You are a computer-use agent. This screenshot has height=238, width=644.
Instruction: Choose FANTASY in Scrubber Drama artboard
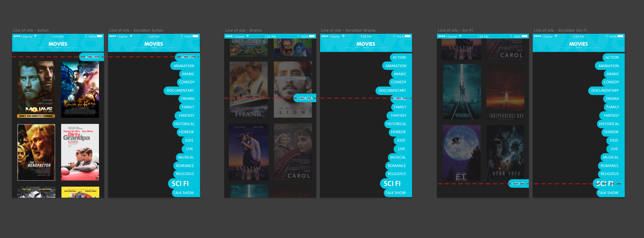[399, 115]
